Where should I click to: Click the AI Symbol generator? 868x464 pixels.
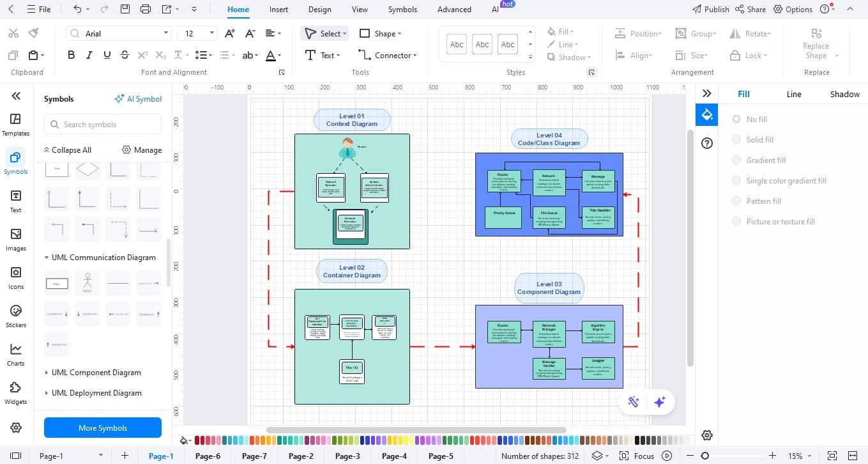(138, 98)
